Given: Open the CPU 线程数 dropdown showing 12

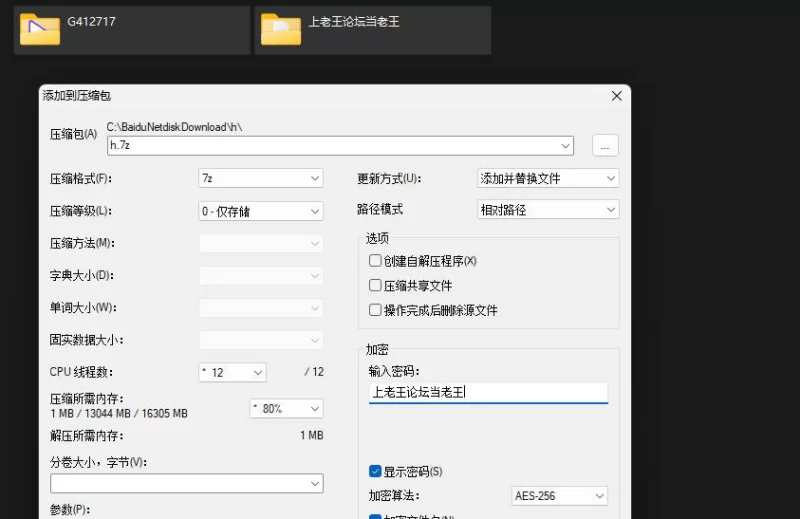Looking at the screenshot, I should click(x=233, y=373).
